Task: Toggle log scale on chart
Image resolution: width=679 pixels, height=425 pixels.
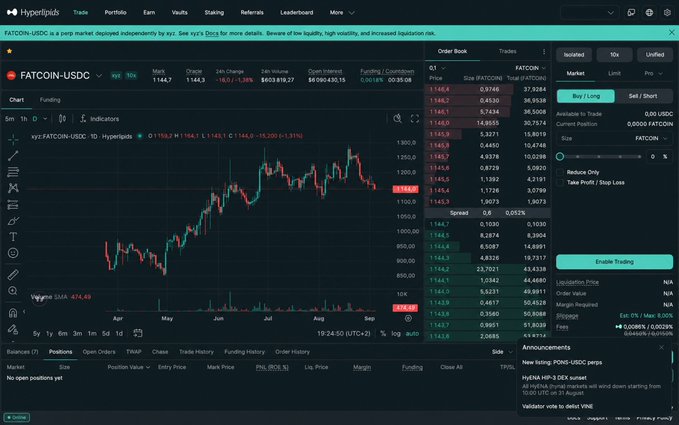Action: click(x=396, y=334)
